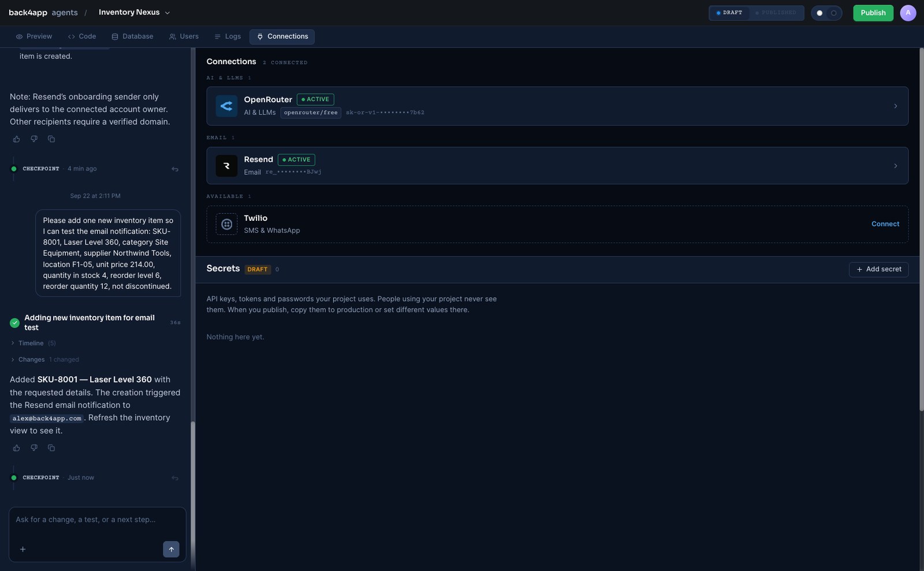
Task: Expand the Changes 1 changed section
Action: (x=45, y=359)
